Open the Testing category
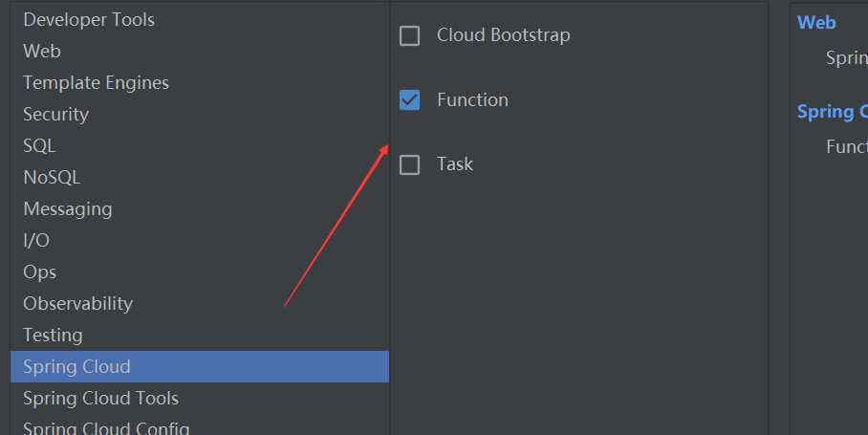 200,335
